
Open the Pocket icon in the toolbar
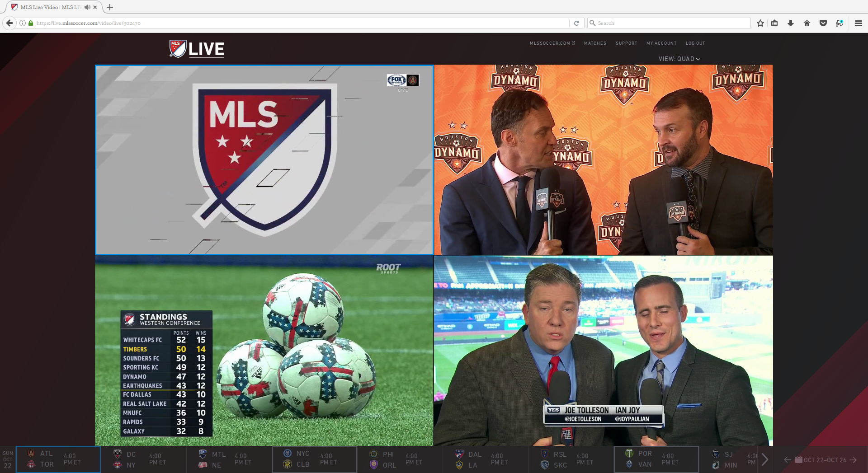pos(823,23)
